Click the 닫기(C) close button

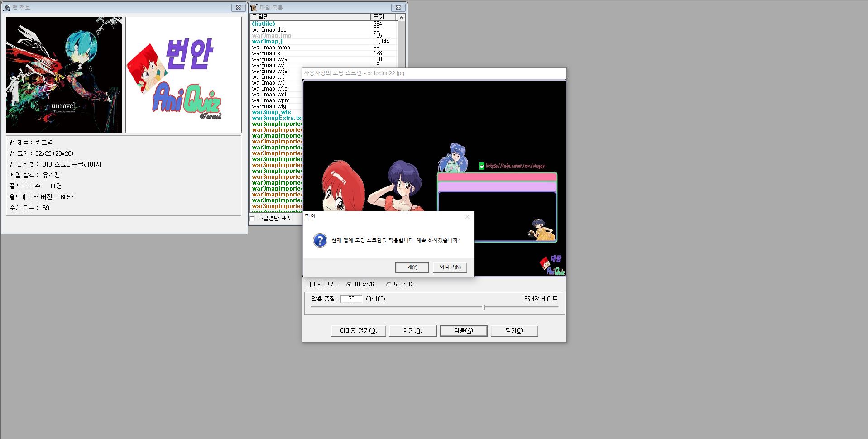click(514, 331)
